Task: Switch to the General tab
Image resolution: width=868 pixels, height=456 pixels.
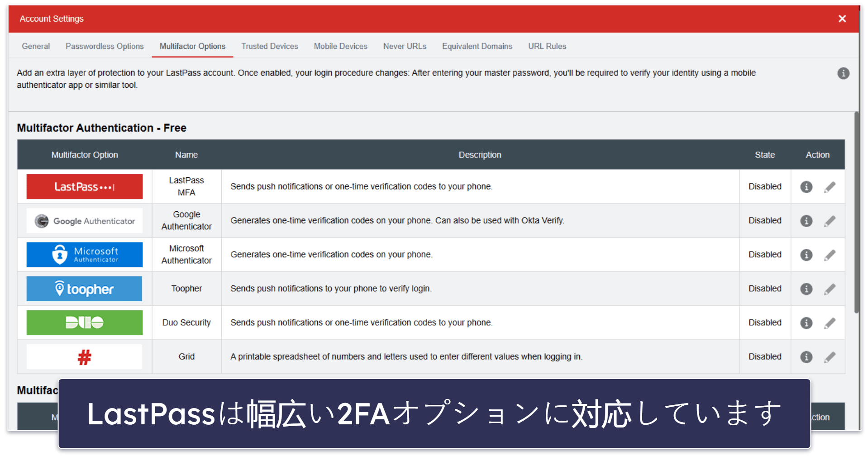Action: tap(36, 46)
